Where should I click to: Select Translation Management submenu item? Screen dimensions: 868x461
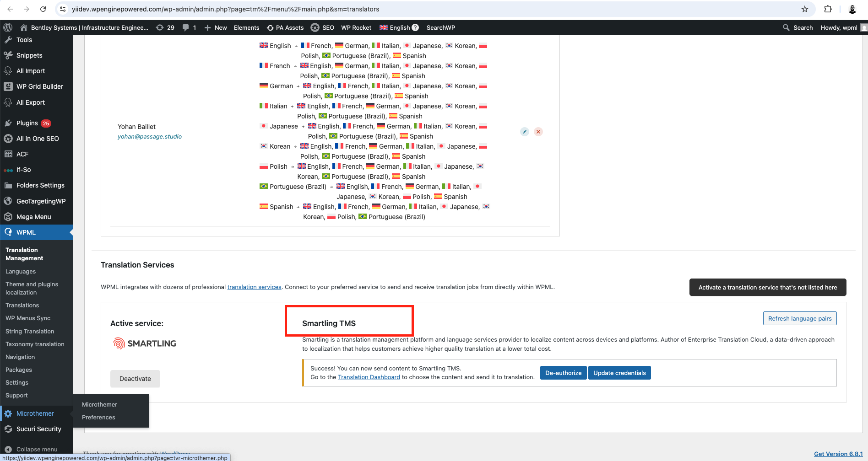tap(24, 254)
